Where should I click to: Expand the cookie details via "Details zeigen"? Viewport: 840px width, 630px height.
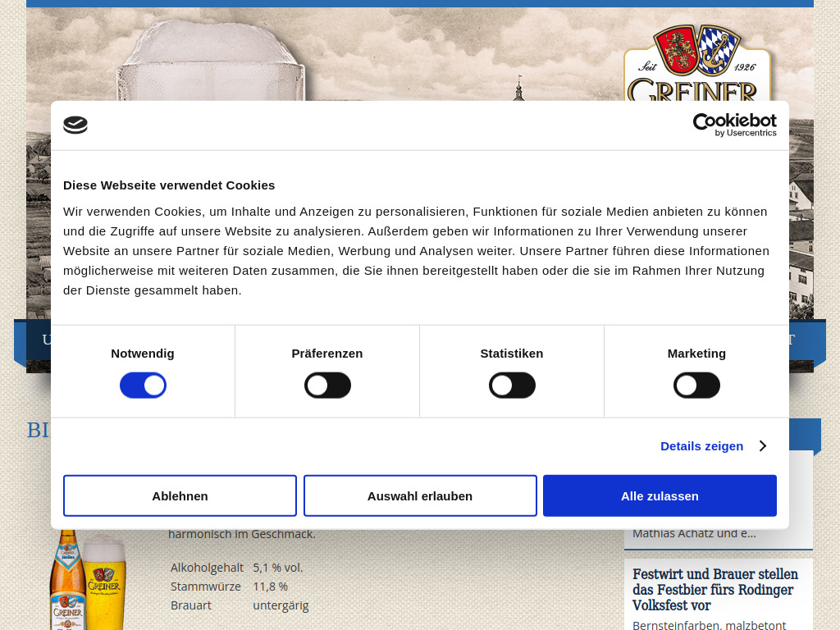click(x=701, y=445)
